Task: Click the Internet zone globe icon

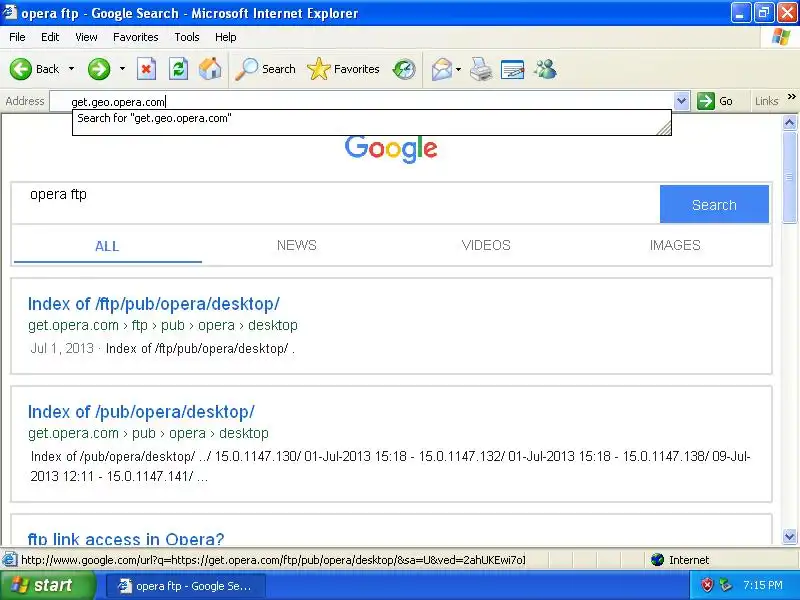Action: click(x=657, y=560)
